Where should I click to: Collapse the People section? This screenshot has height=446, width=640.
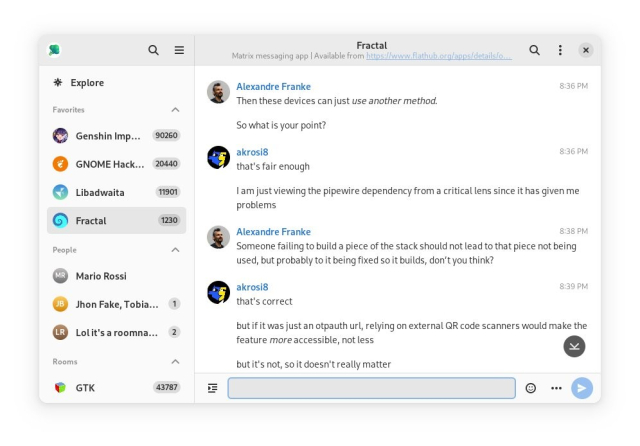click(175, 250)
